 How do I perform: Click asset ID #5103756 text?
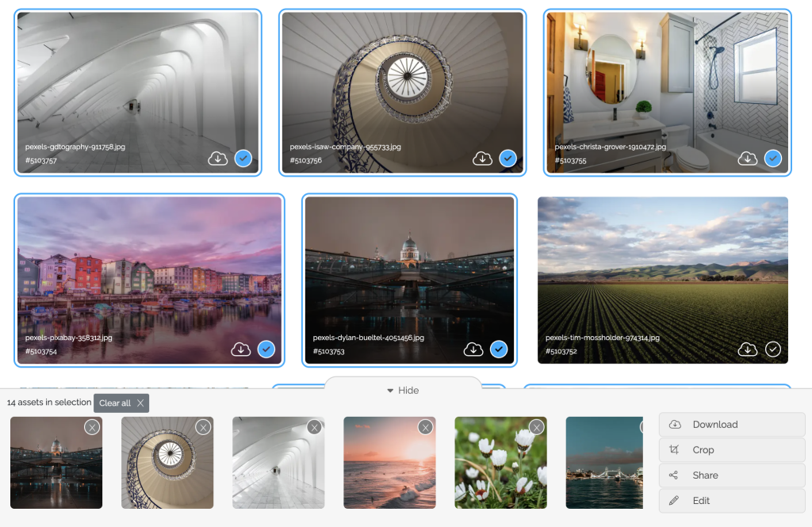[305, 161]
